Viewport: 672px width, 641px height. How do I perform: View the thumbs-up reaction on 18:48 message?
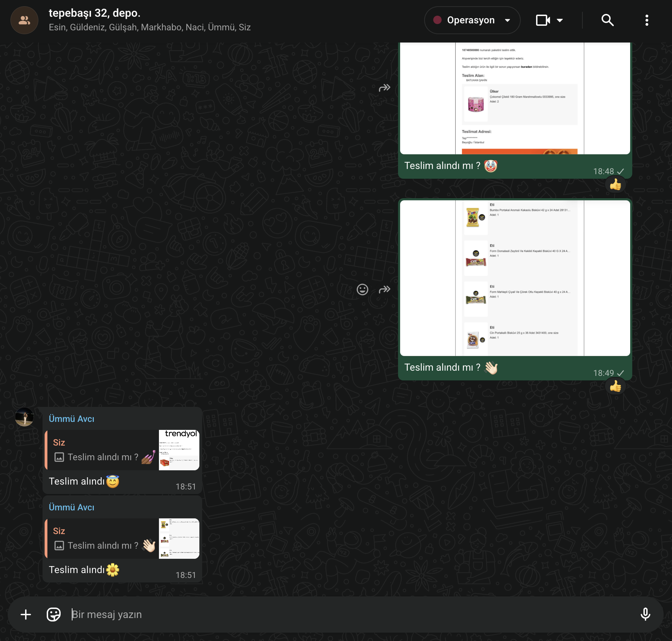(x=616, y=185)
